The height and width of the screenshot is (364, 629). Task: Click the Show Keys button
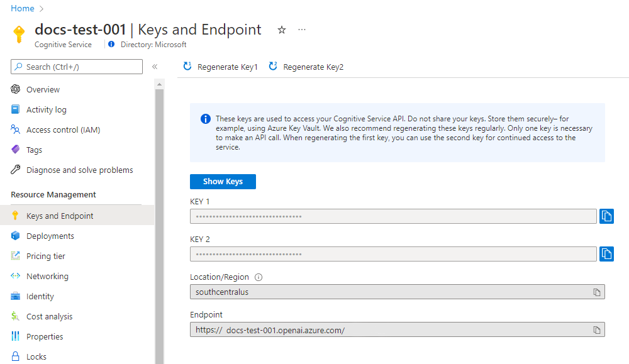pyautogui.click(x=223, y=181)
